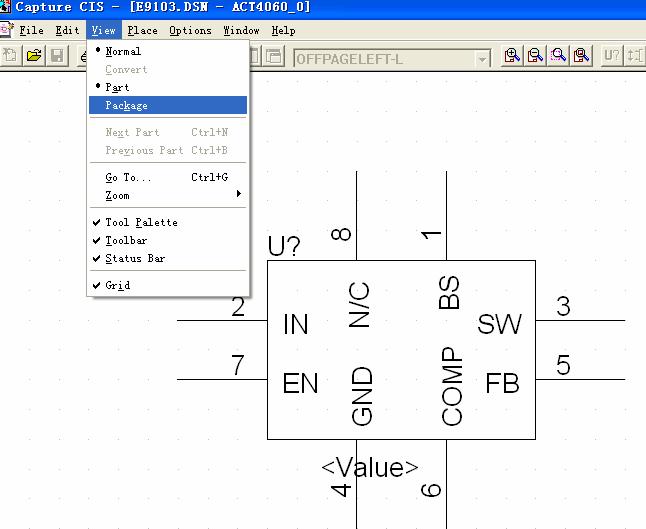Click the New document toolbar icon
The image size is (646, 529).
click(x=11, y=55)
